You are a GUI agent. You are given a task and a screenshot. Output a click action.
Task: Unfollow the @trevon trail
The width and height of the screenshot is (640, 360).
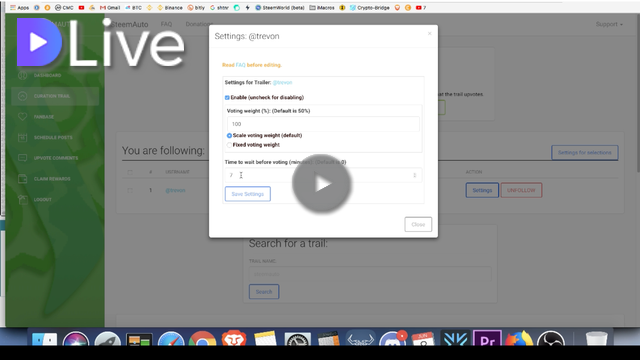coord(521,190)
